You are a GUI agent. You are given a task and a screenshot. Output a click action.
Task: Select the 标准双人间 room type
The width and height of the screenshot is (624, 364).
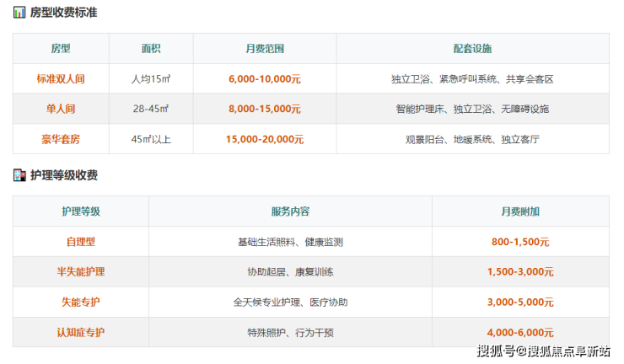pos(61,79)
